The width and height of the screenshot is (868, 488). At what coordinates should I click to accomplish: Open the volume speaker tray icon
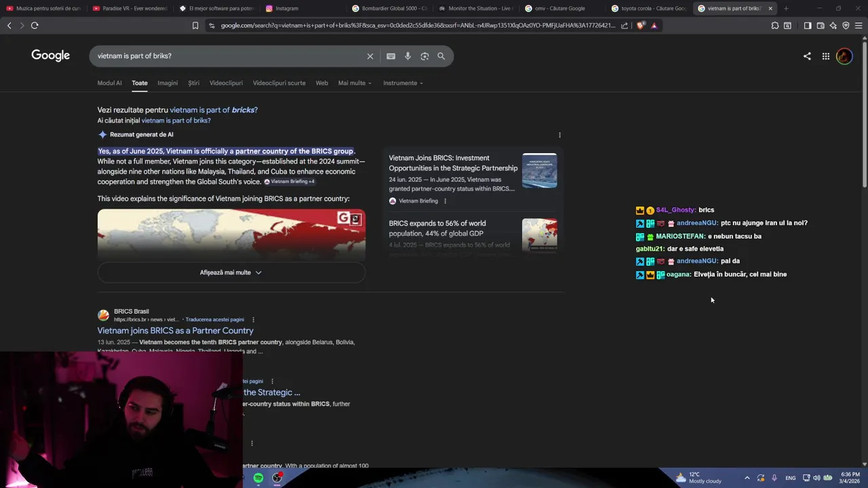[x=816, y=478]
